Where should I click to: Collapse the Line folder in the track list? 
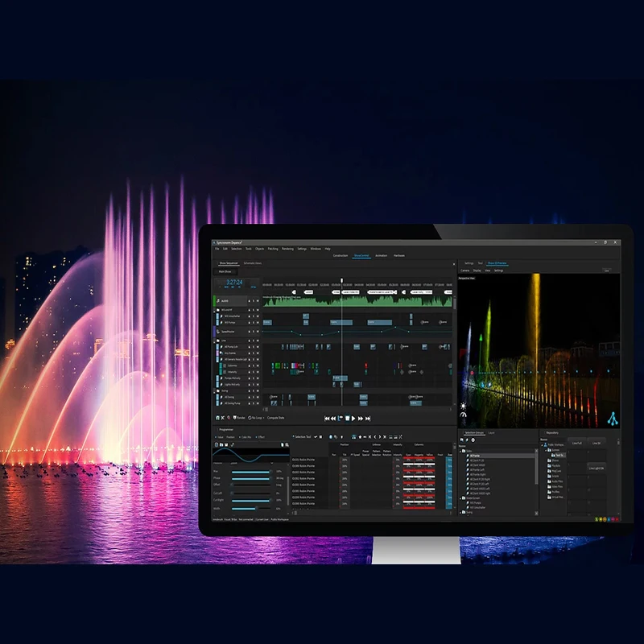tap(214, 342)
